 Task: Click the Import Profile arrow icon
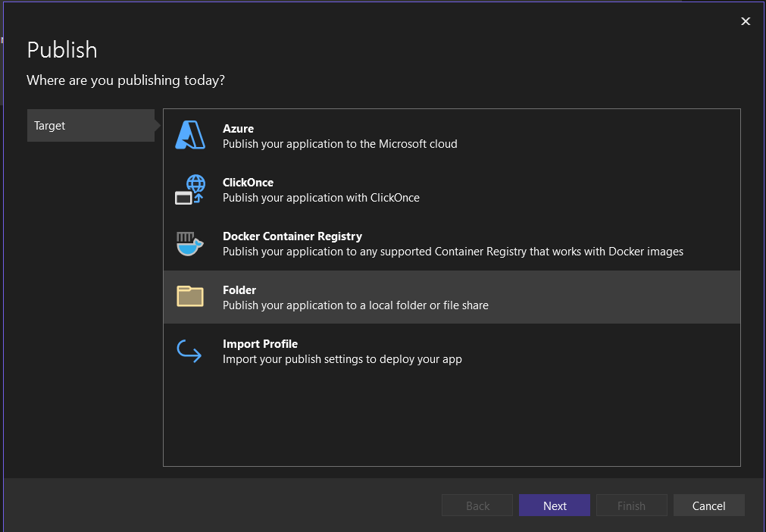189,351
